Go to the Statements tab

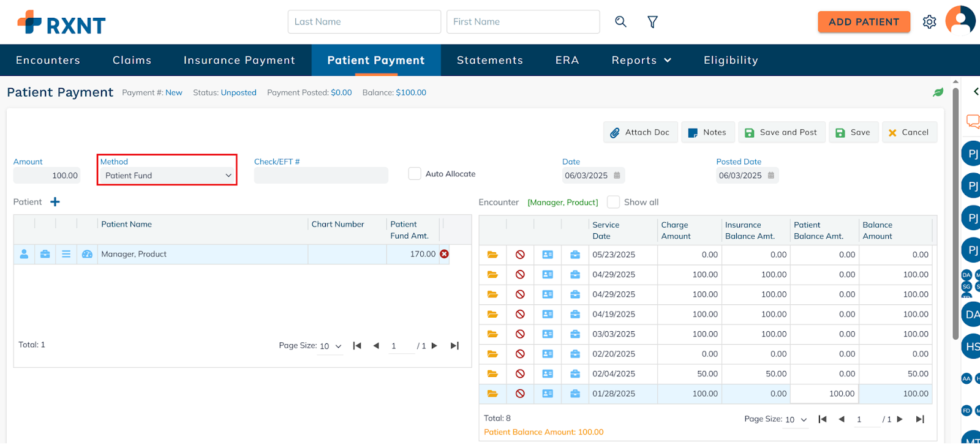click(x=489, y=60)
